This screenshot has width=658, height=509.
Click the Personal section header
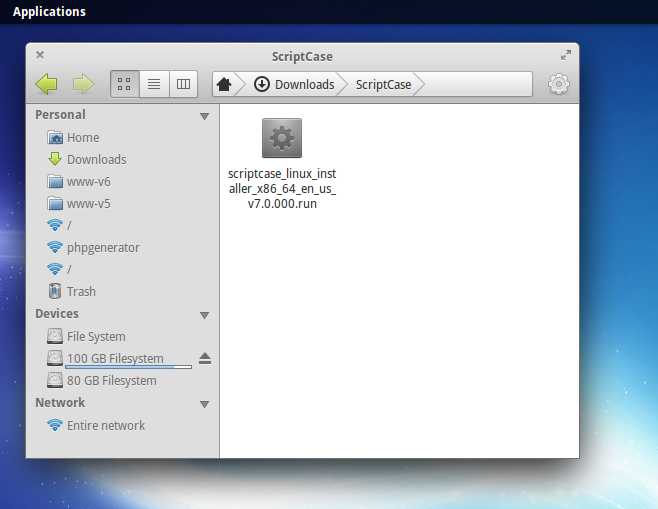click(x=60, y=115)
